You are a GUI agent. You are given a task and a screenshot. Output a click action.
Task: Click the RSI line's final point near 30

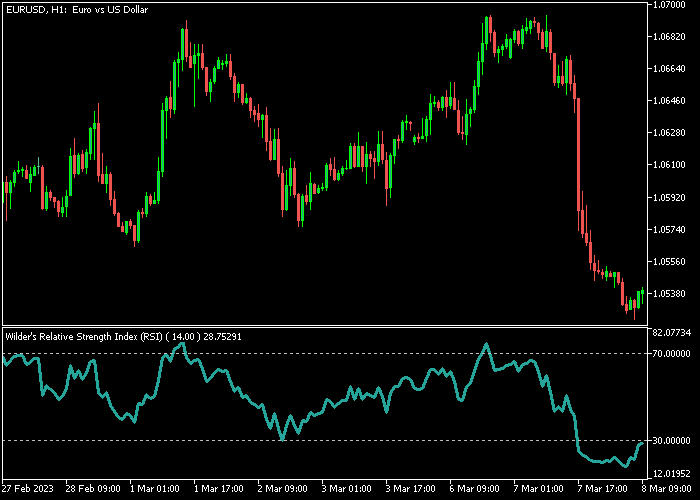tap(642, 443)
